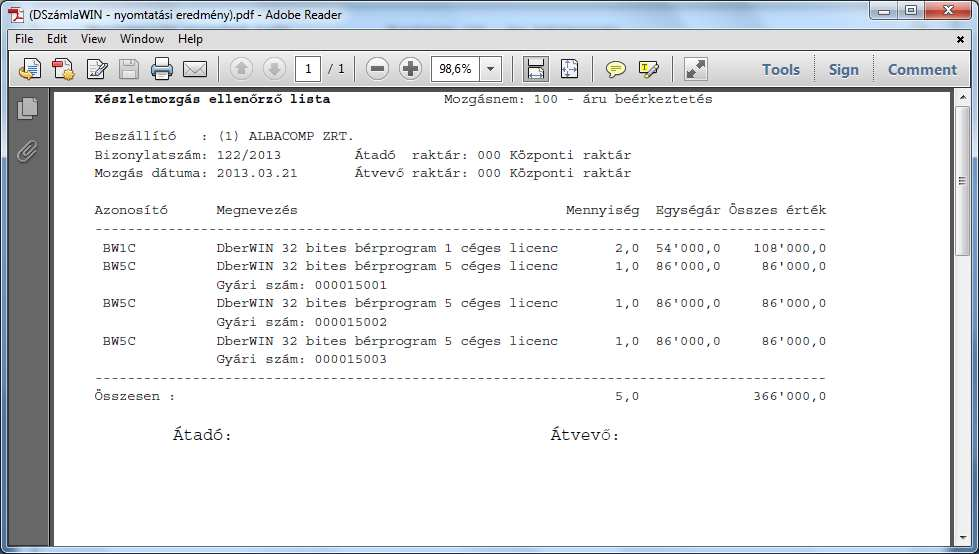979x554 pixels.
Task: Click heading 'Készletmozgás ellenőrző lista'
Action: tap(212, 99)
